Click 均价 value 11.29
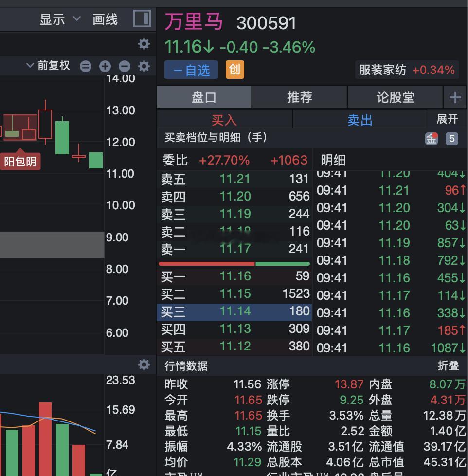This screenshot has height=476, width=468. point(247,462)
